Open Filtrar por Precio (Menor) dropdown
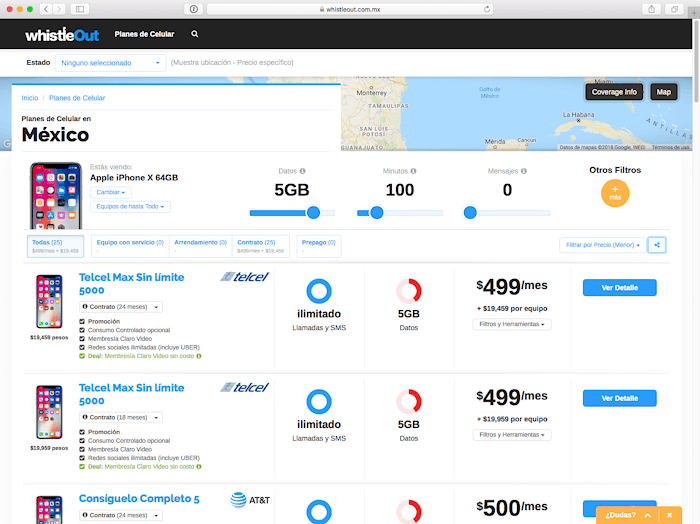 pyautogui.click(x=603, y=245)
